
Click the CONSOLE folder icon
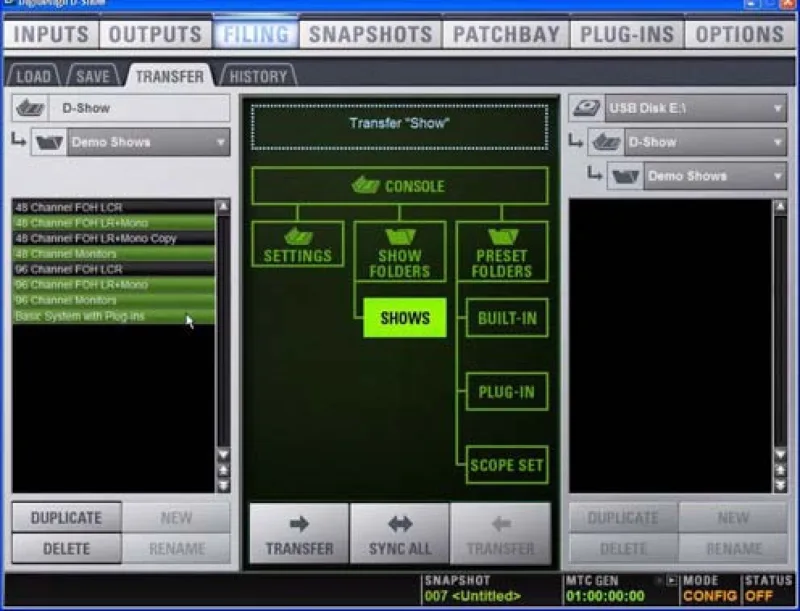point(365,185)
